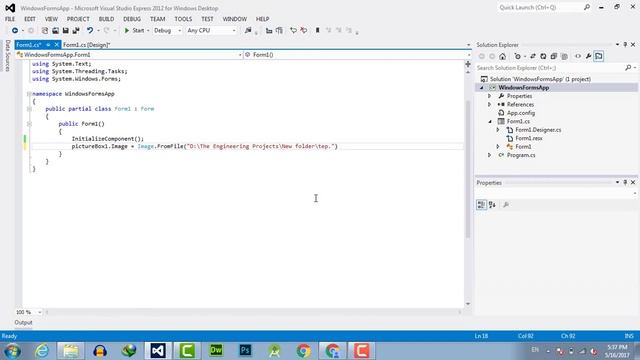This screenshot has width=640, height=360.
Task: Open the Form1() member dropdown
Action: pos(357,55)
